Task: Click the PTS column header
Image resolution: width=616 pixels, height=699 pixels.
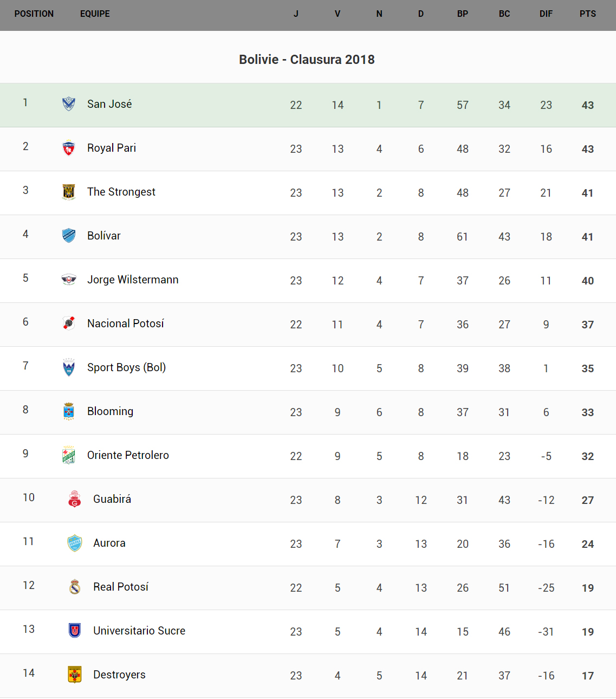Action: [x=587, y=14]
